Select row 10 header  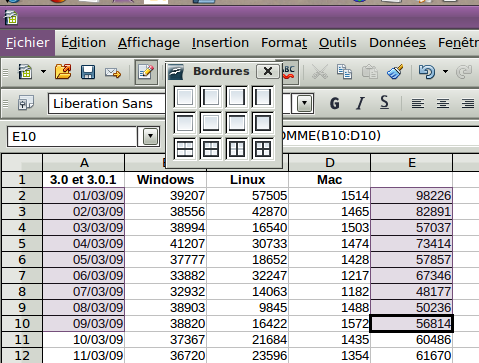pos(22,324)
